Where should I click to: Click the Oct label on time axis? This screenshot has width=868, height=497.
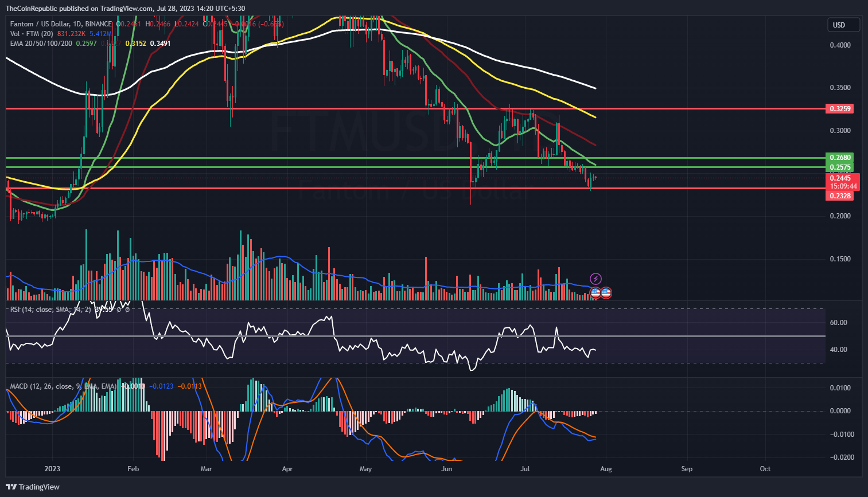pyautogui.click(x=765, y=469)
